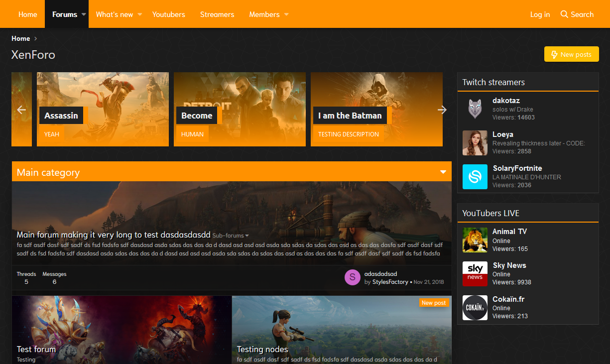Click the Twitch streamers heading
This screenshot has height=364, width=610.
[x=493, y=82]
